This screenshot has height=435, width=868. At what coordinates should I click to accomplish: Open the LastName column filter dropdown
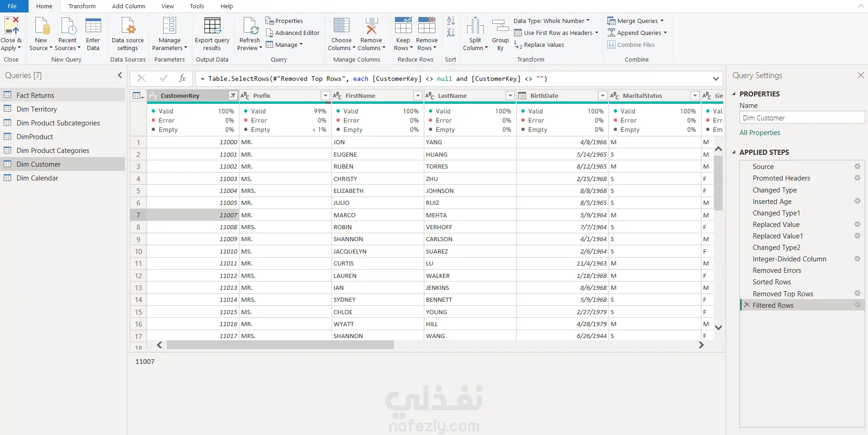point(510,96)
